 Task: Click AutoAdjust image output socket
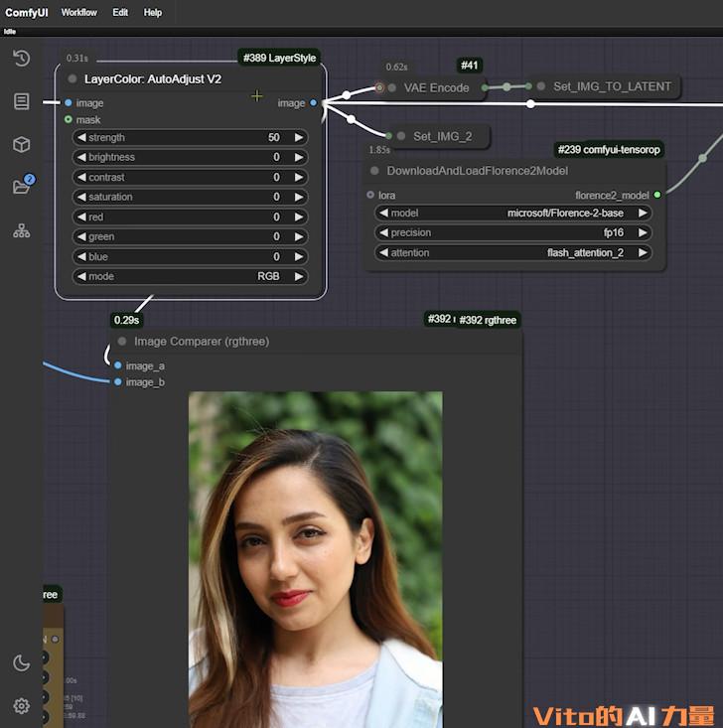pos(314,102)
